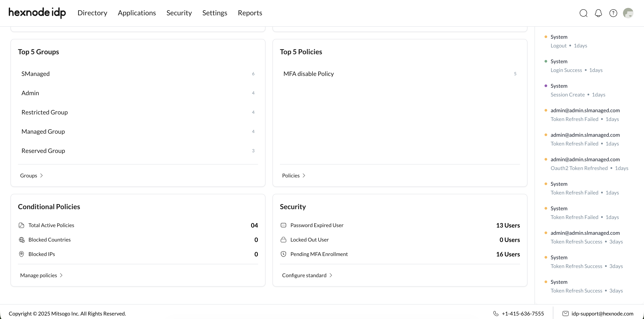
Task: Click the phone icon in footer
Action: [x=496, y=314]
